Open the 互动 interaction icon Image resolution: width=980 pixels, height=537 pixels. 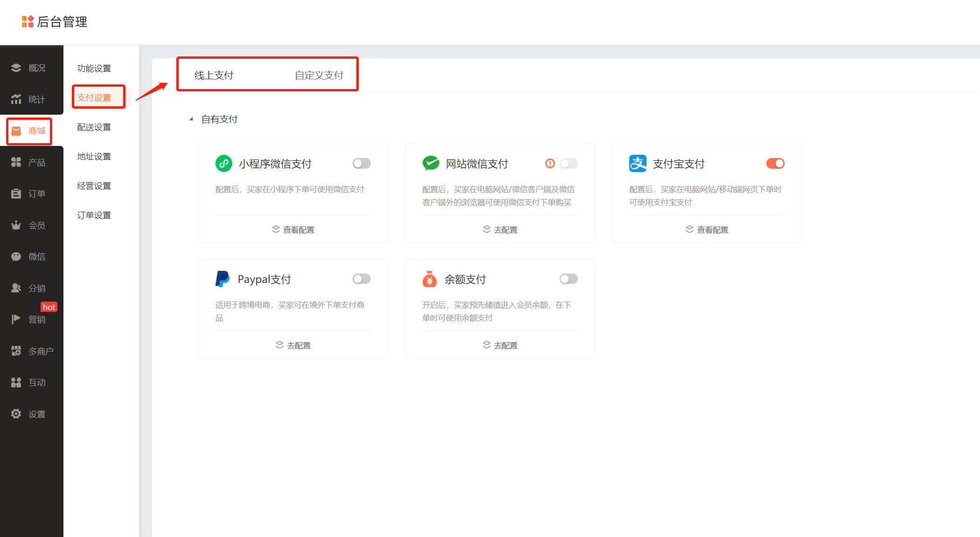pos(16,382)
